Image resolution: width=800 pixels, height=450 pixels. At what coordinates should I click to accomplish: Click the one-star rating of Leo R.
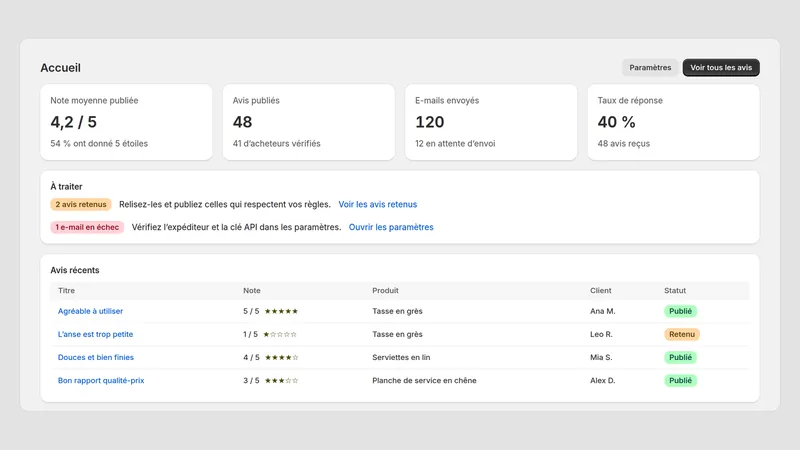(280, 334)
